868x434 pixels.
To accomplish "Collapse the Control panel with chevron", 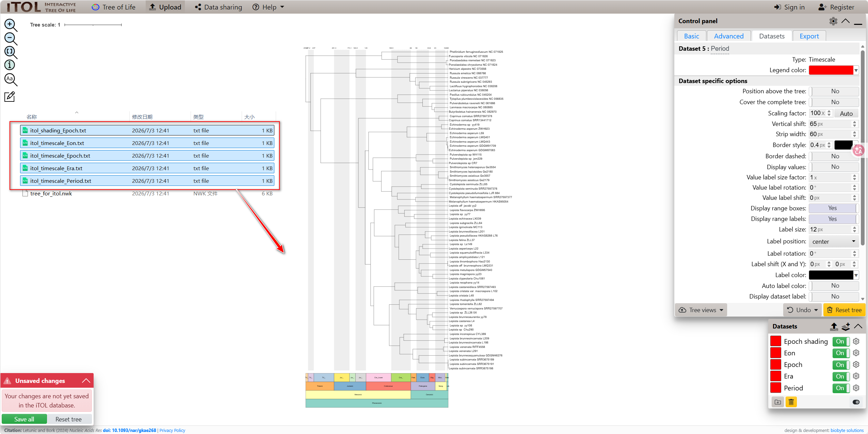I will point(846,21).
